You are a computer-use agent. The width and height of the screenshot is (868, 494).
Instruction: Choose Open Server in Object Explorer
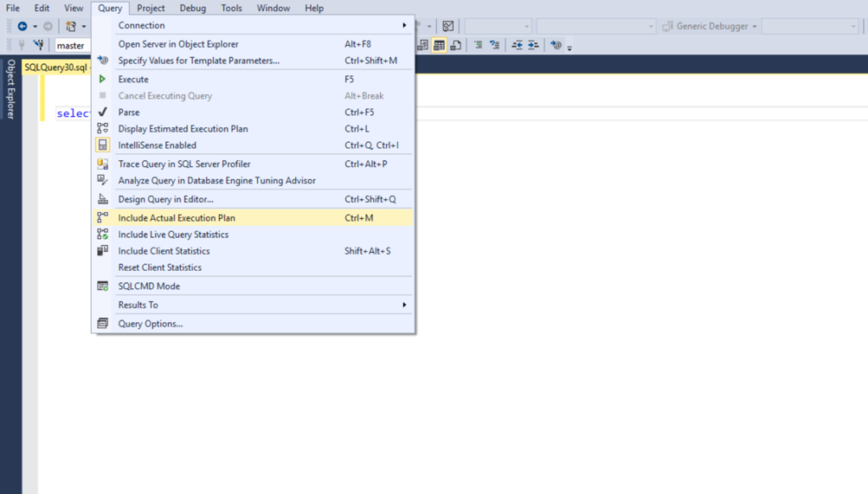click(253, 44)
